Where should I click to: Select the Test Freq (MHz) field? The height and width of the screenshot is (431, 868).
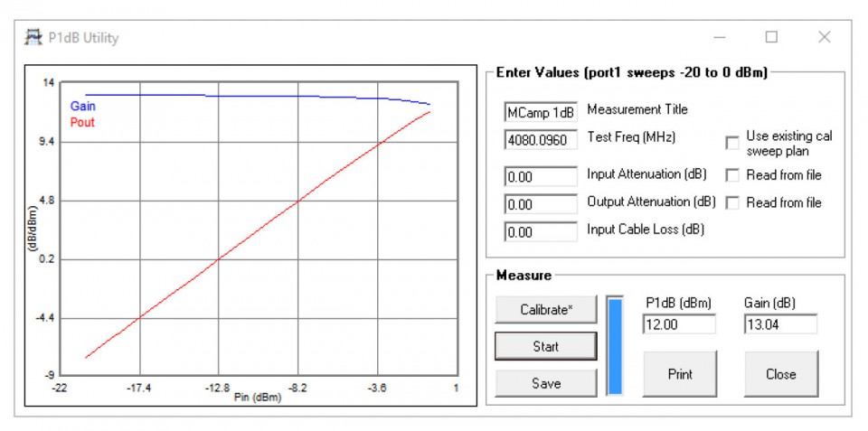click(x=541, y=140)
